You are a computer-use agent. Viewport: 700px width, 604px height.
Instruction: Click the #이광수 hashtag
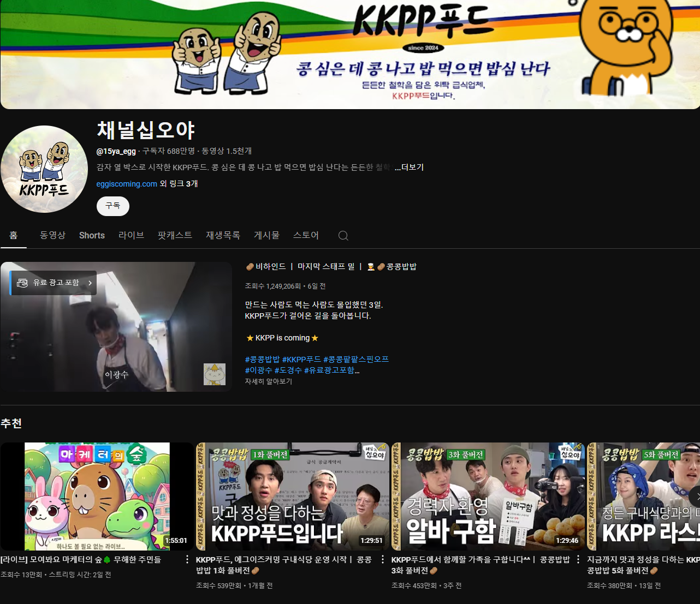259,370
